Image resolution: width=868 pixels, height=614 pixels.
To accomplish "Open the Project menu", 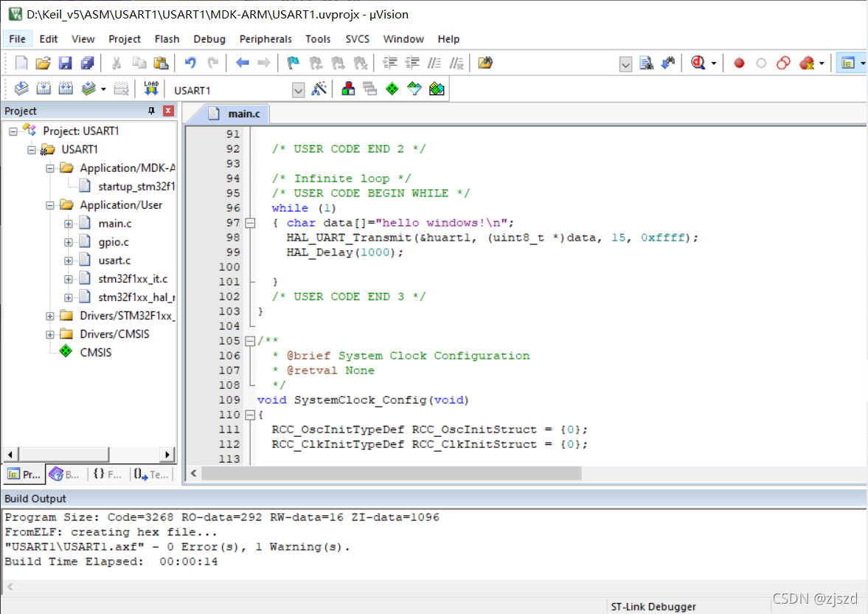I will 125,39.
